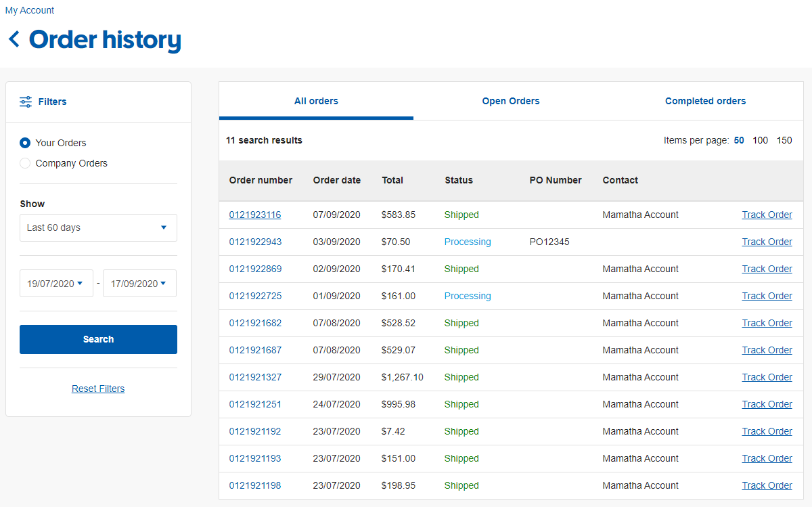Image resolution: width=812 pixels, height=507 pixels.
Task: Select the All orders tab
Action: 316,101
